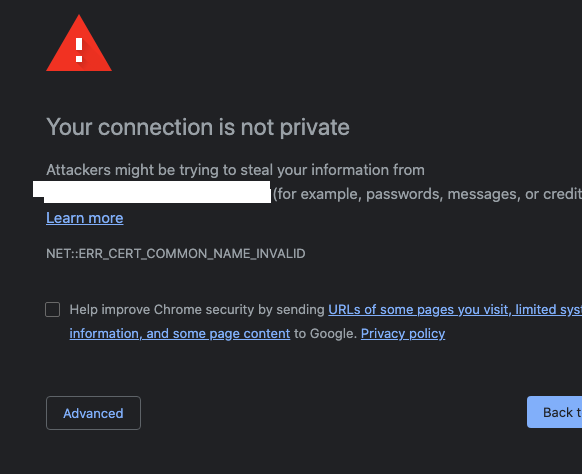Go back using the blue Back button
This screenshot has height=474, width=582.
point(555,412)
